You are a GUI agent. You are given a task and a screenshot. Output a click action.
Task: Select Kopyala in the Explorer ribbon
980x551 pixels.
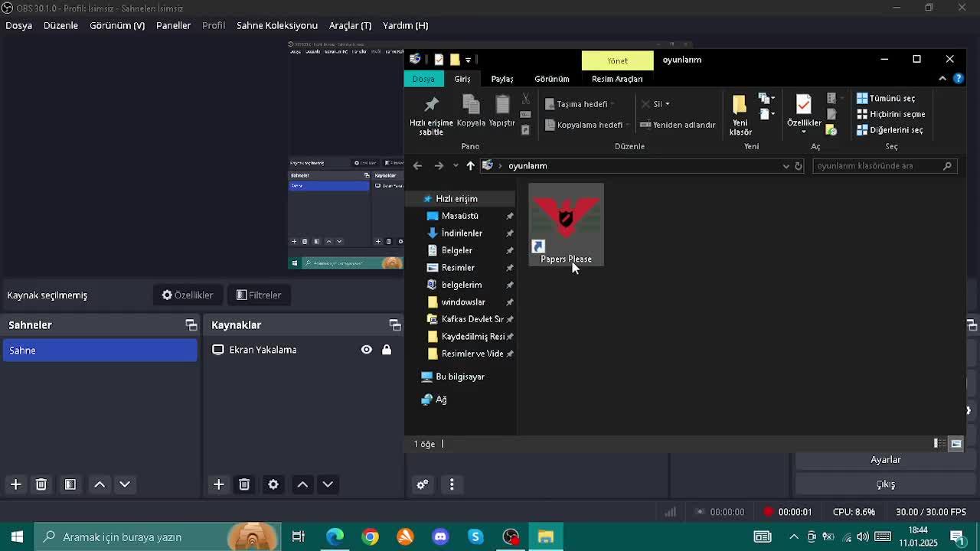[x=470, y=111]
